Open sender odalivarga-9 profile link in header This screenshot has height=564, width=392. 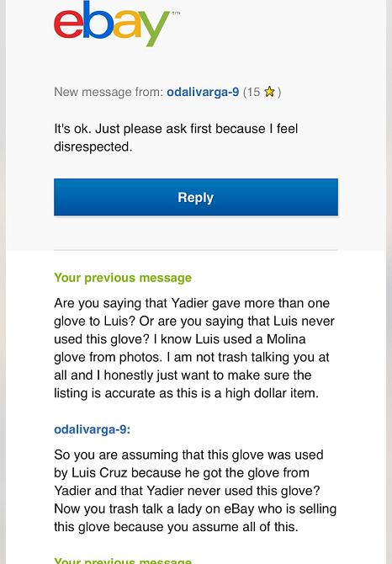203,92
